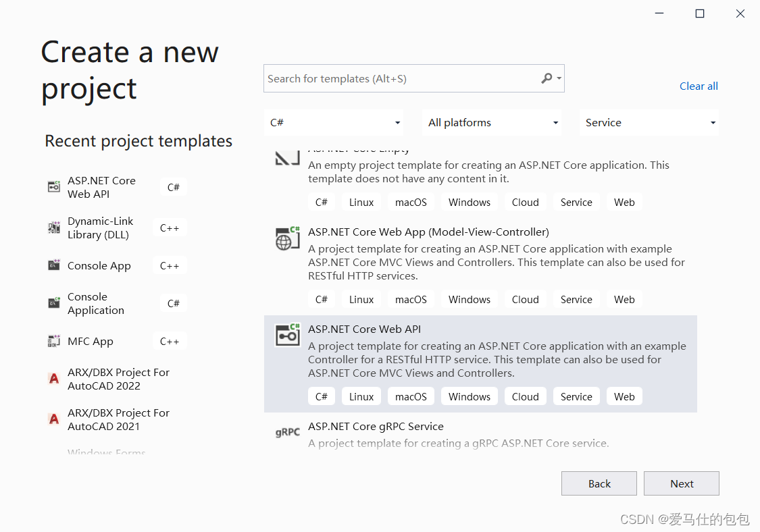Select Dynamic-Link Library (DLL) recent template icon
760x532 pixels.
54,228
